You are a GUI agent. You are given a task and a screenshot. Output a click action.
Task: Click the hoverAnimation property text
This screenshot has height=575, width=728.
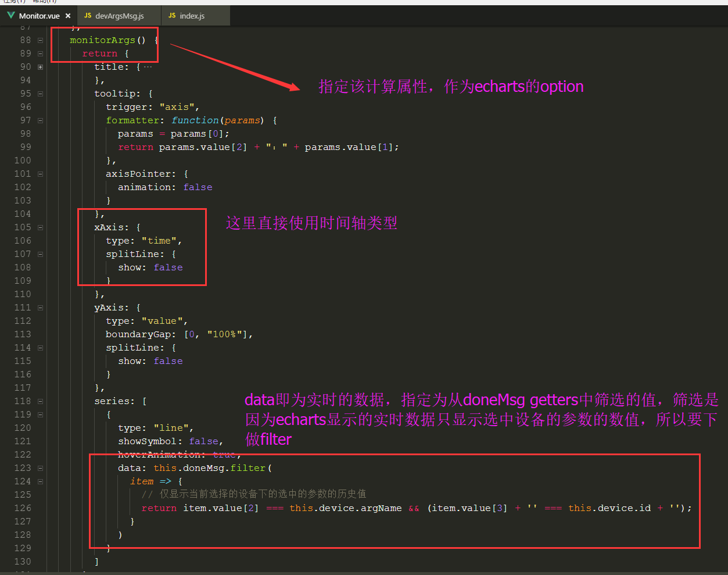159,455
